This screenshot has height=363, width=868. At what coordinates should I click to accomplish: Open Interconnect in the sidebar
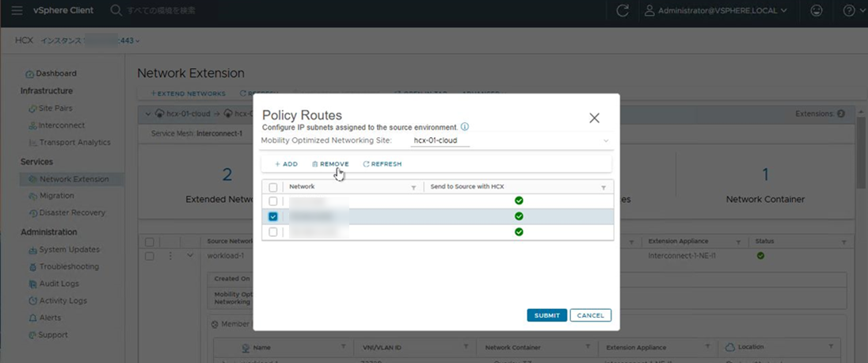pyautogui.click(x=56, y=125)
